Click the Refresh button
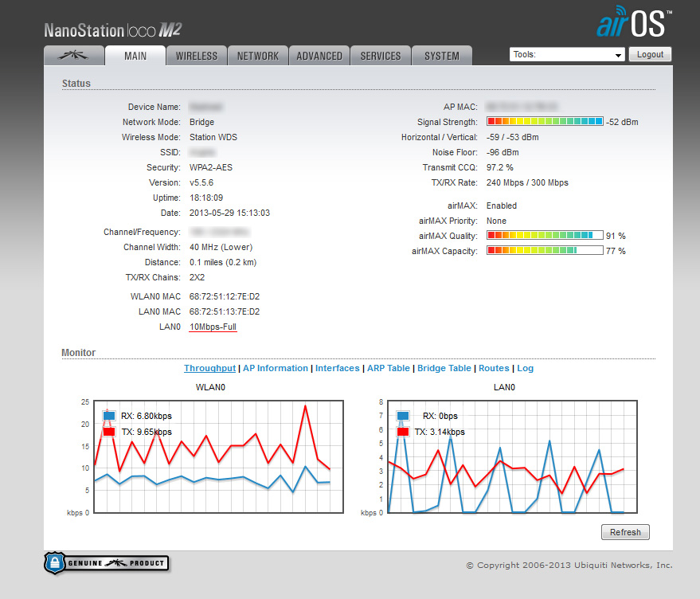Image resolution: width=700 pixels, height=599 pixels. click(625, 532)
